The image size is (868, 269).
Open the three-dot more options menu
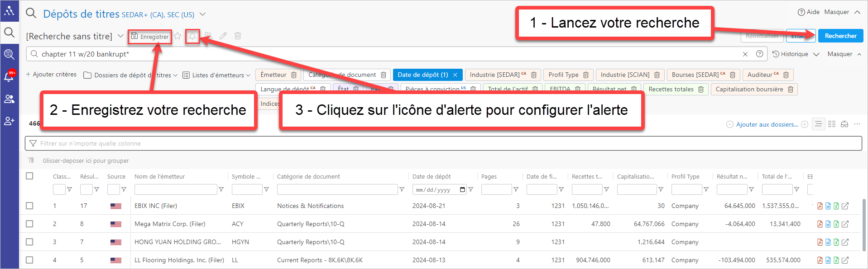point(857,124)
